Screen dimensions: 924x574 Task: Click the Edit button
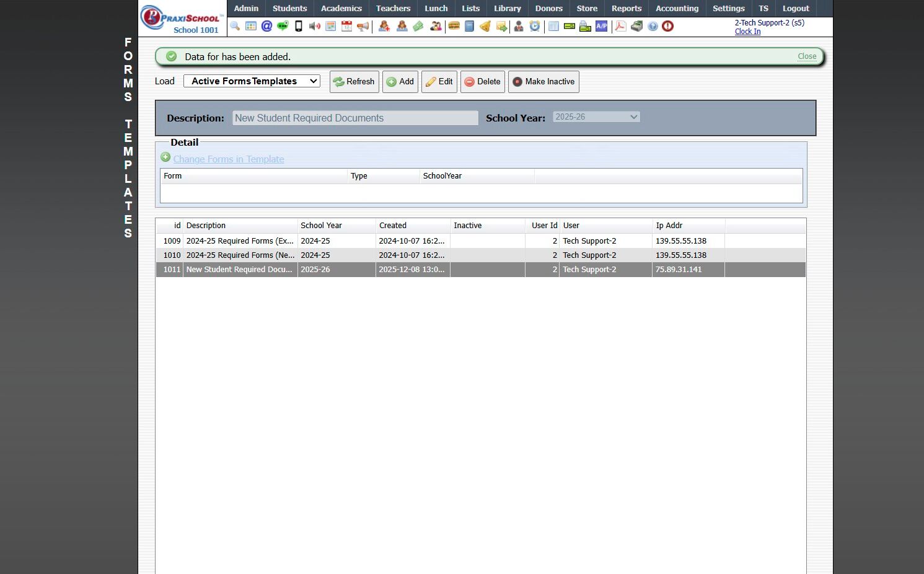pos(439,82)
